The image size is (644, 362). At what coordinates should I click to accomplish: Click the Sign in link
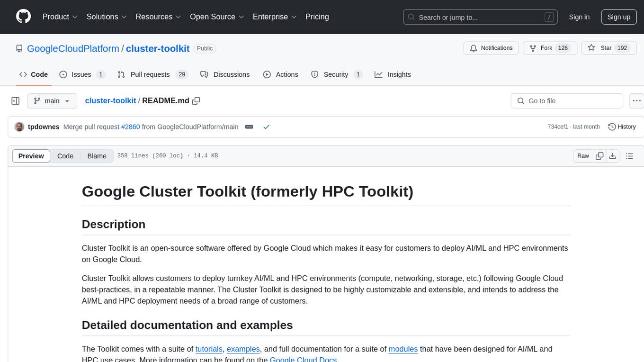579,17
